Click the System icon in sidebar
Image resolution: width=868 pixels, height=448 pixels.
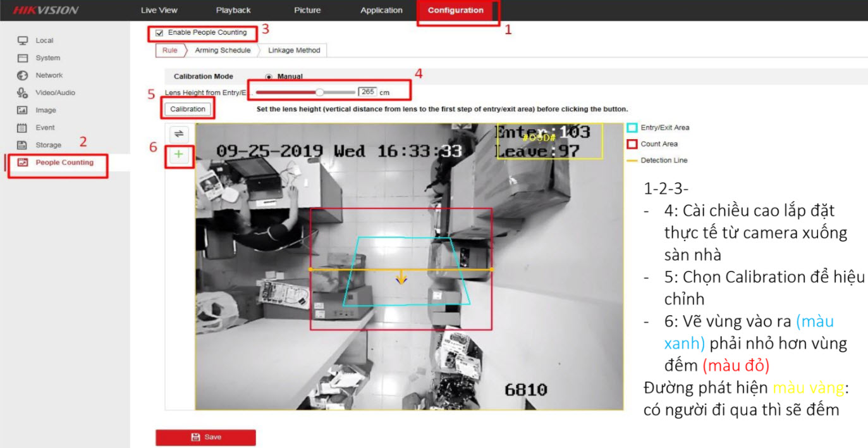(x=23, y=58)
